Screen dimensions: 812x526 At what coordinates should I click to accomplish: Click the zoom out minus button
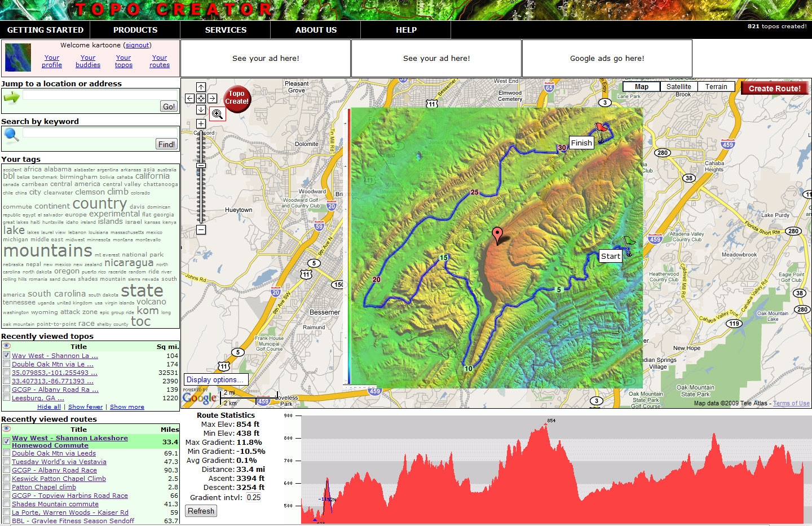[201, 229]
